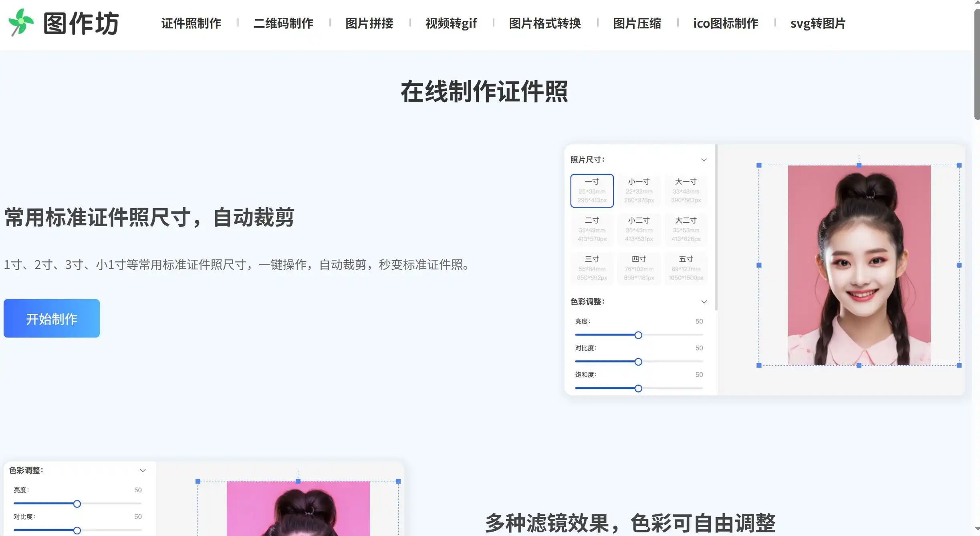
Task: Click the page vertical scrollbar thumb
Action: tap(977, 64)
